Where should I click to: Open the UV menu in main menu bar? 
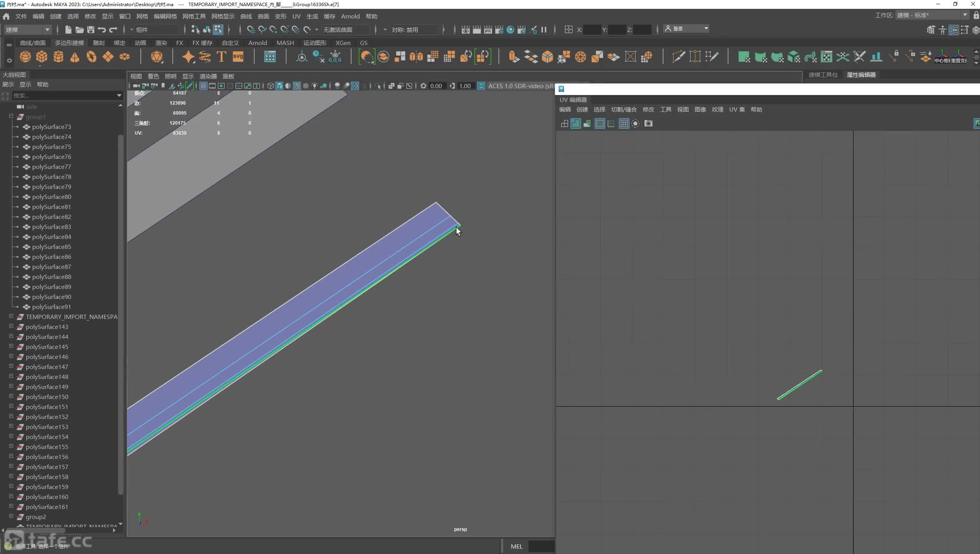[296, 16]
